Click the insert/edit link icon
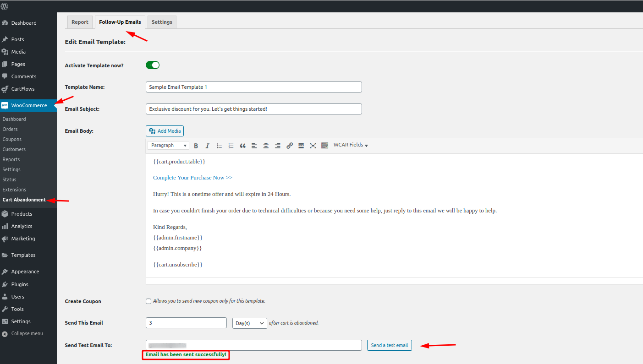 [x=289, y=146]
